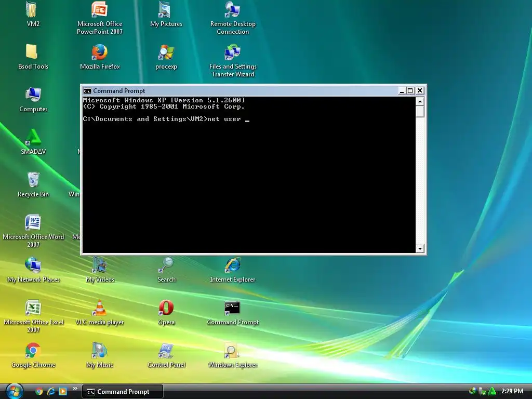This screenshot has width=532, height=399.
Task: Launch the procexp shortcut
Action: pos(166,53)
